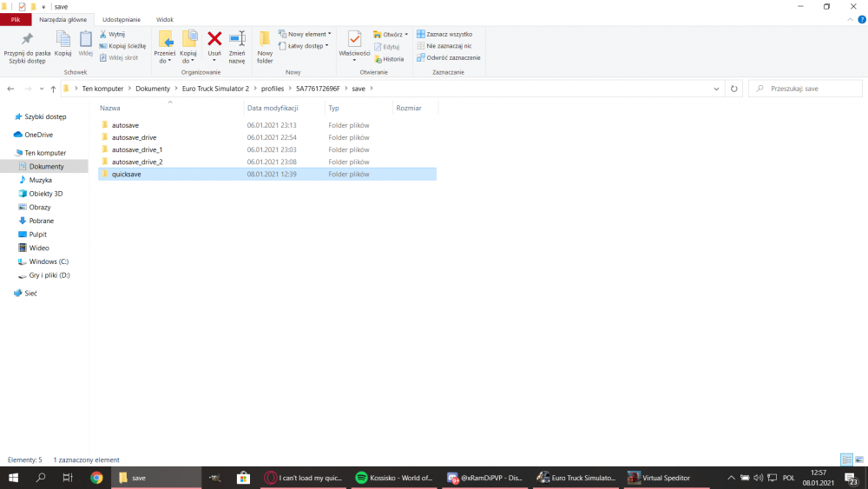The image size is (868, 489).
Task: Expand the address bar history dropdown
Action: [716, 89]
